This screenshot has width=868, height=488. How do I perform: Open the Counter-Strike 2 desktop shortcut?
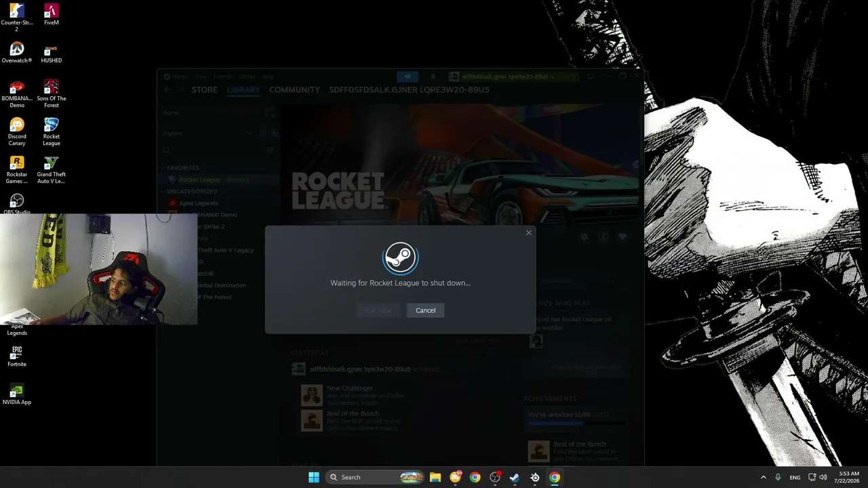[x=17, y=18]
